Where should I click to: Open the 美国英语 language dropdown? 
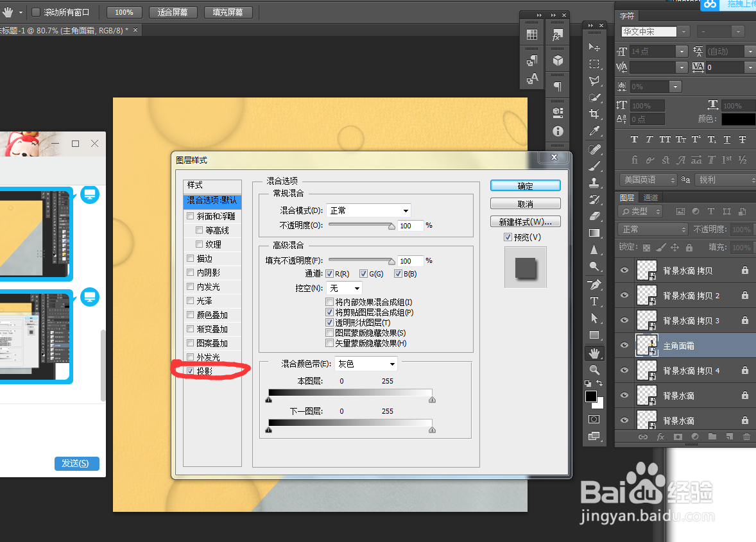tap(648, 180)
